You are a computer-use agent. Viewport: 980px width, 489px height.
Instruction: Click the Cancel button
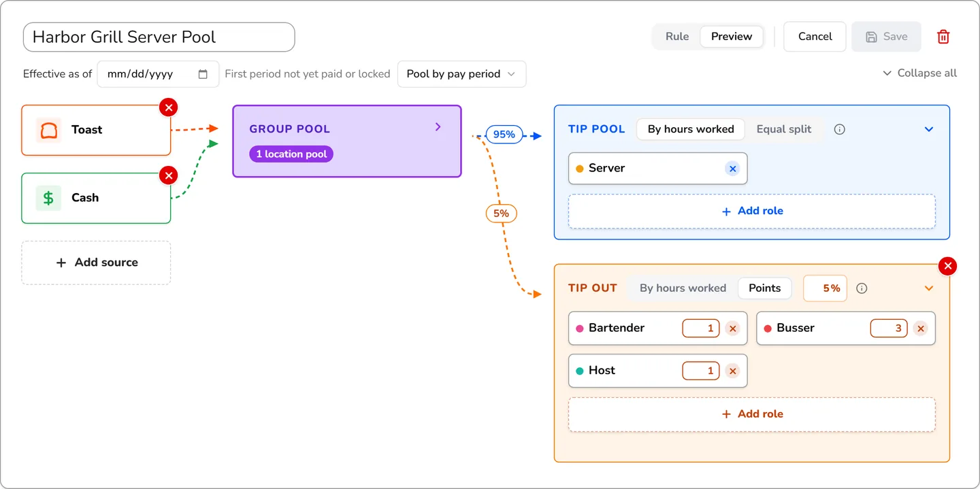[x=815, y=37]
